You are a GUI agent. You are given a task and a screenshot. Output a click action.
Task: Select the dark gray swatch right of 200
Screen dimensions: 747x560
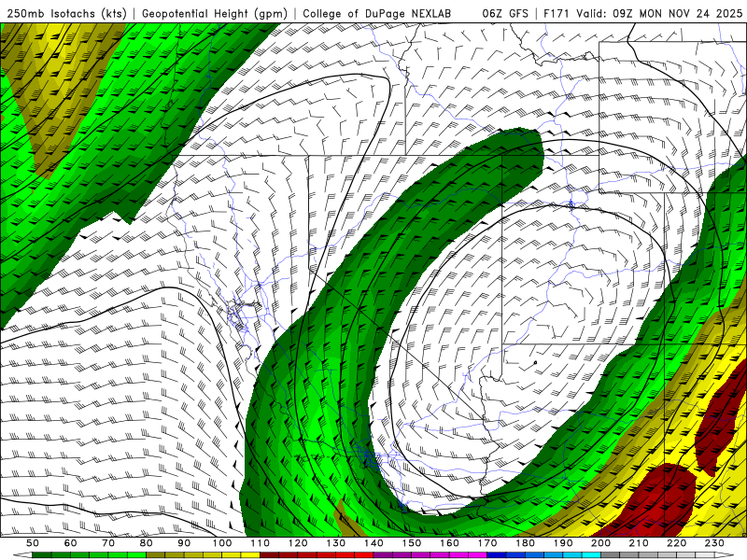click(611, 555)
